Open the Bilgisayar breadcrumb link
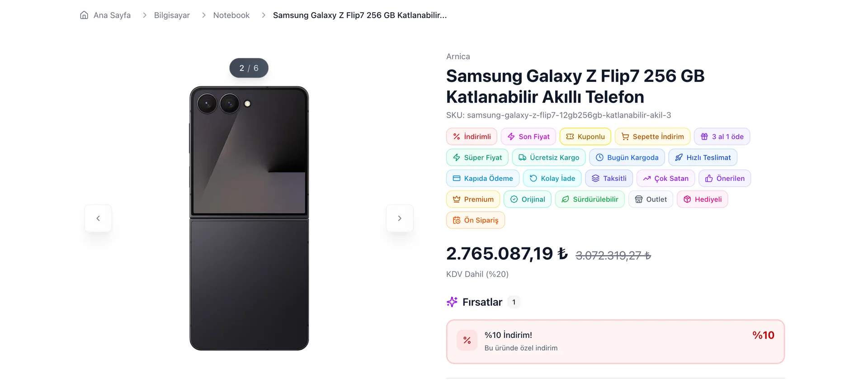 (x=172, y=15)
